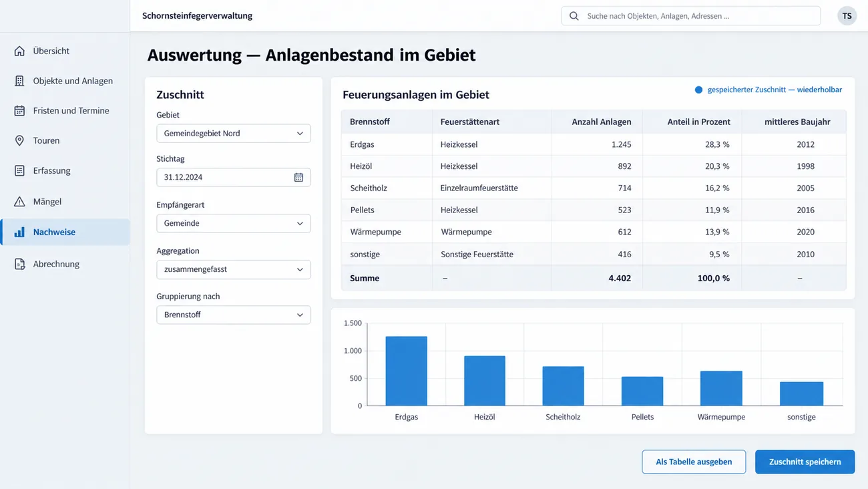Click the Scheitholz chart axis label
This screenshot has height=489, width=868.
(x=563, y=417)
